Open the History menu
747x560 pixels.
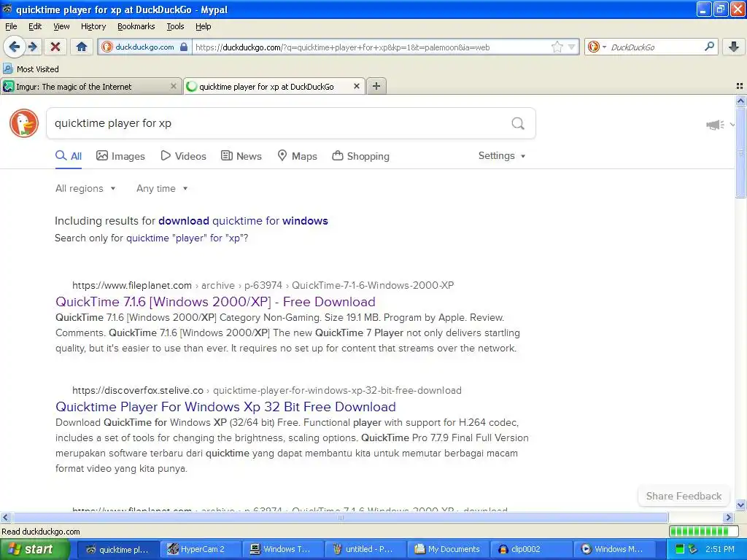pyautogui.click(x=93, y=26)
